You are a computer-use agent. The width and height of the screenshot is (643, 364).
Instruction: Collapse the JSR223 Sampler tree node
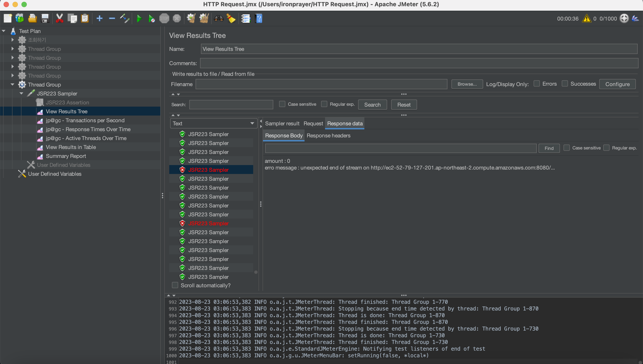click(21, 93)
